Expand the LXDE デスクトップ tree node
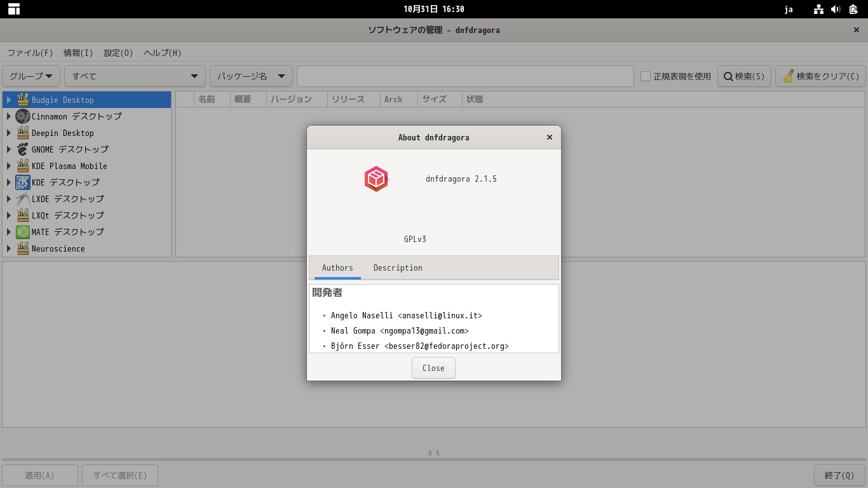868x488 pixels. pos(8,199)
